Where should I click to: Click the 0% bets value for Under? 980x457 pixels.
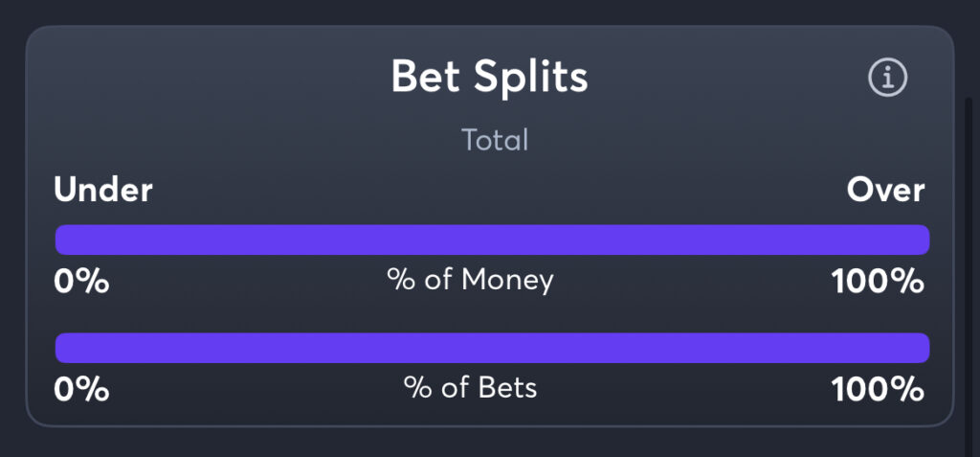(x=81, y=389)
